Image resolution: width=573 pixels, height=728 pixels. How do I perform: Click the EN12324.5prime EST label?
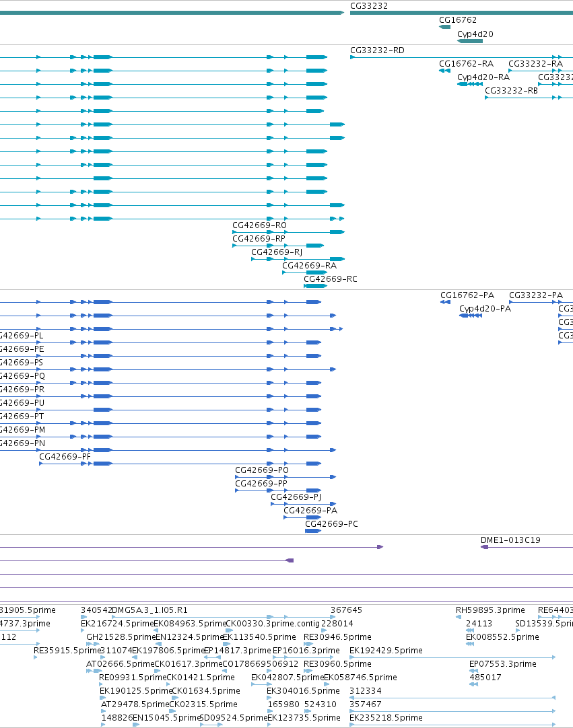pyautogui.click(x=190, y=637)
